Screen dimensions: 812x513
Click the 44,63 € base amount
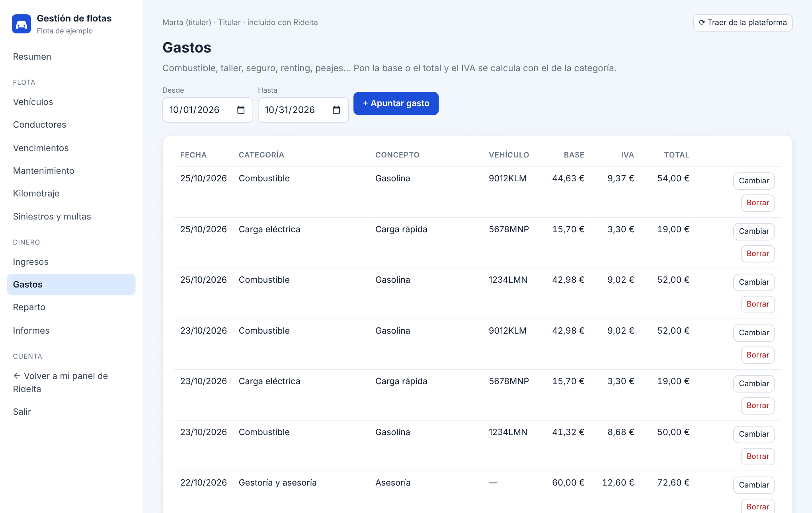pos(568,179)
